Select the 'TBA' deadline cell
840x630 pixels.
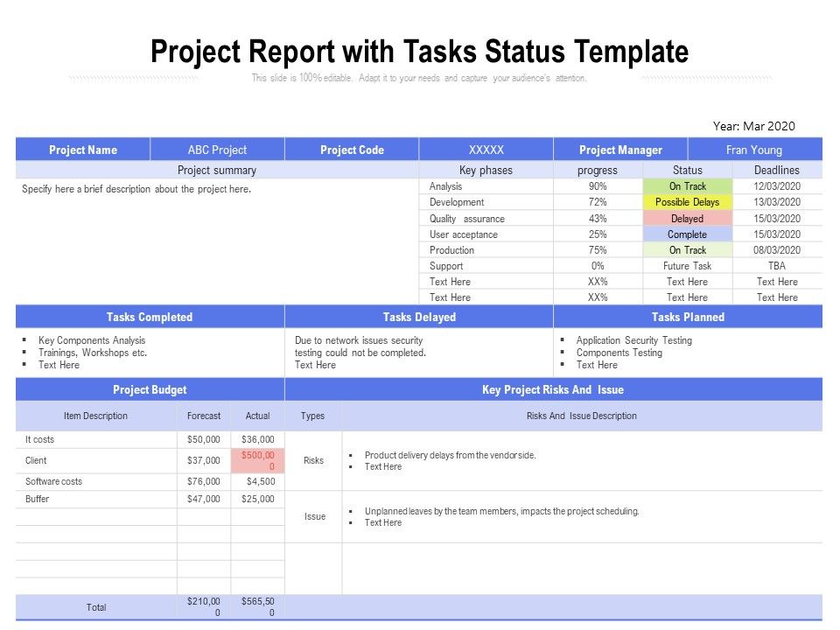(777, 266)
